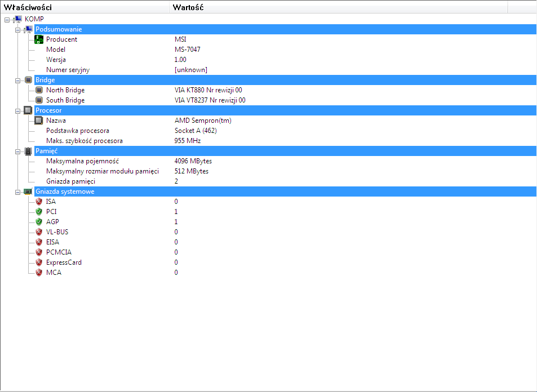Image resolution: width=537 pixels, height=392 pixels.
Task: Select the MCA row label
Action: pyautogui.click(x=54, y=273)
